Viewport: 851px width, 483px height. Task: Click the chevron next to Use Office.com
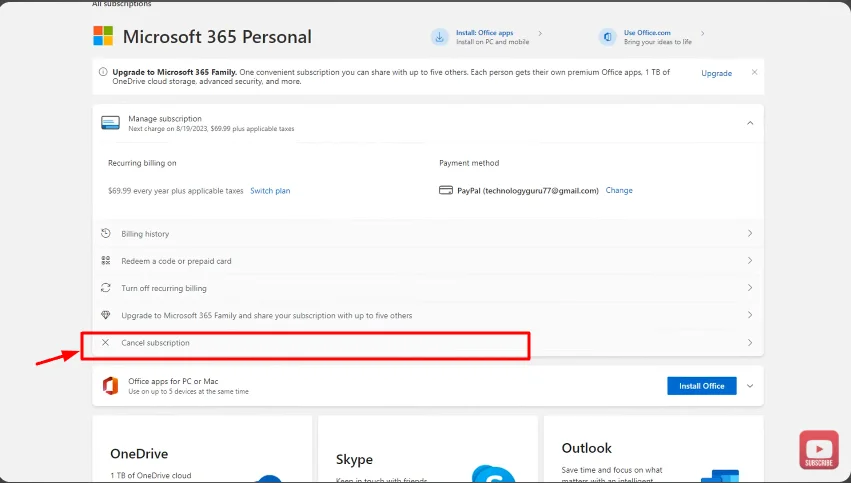[703, 33]
